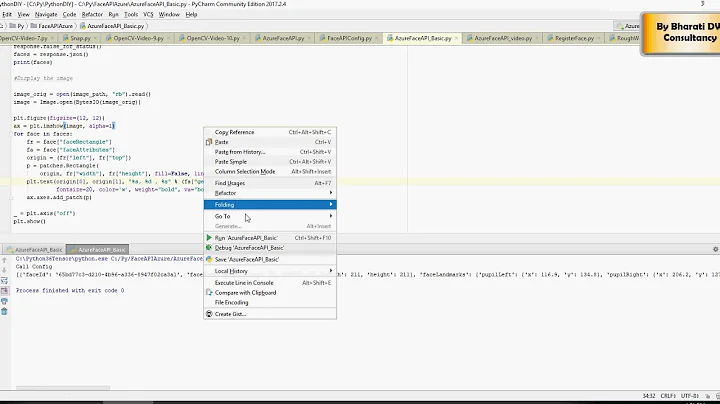
Task: Switch to the AzureFaceAPI_video.py tab
Action: pos(503,38)
